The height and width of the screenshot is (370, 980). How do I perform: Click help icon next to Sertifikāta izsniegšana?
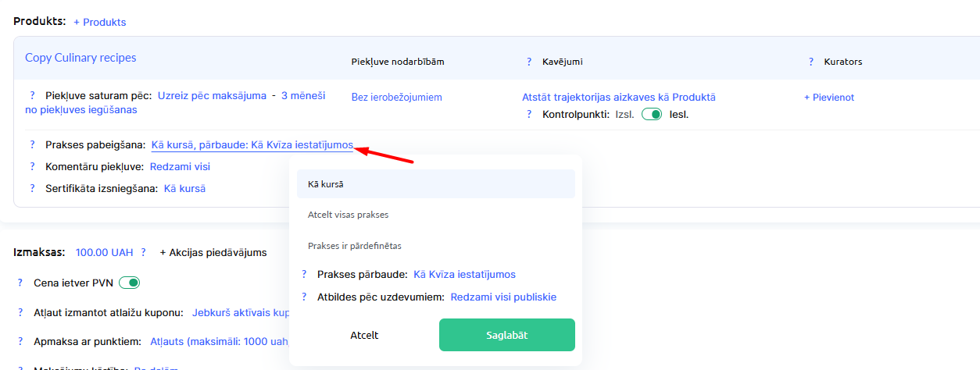32,188
